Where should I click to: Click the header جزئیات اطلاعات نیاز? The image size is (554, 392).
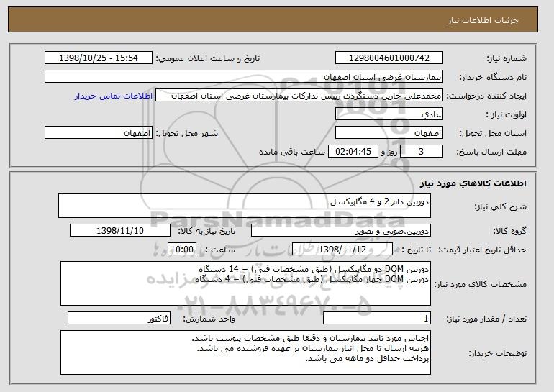(483, 20)
